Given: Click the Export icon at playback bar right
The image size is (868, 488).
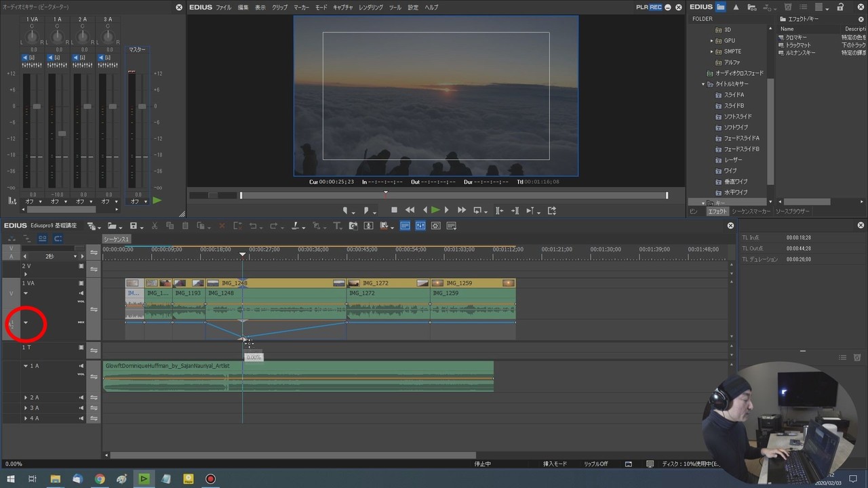Looking at the screenshot, I should (x=552, y=210).
